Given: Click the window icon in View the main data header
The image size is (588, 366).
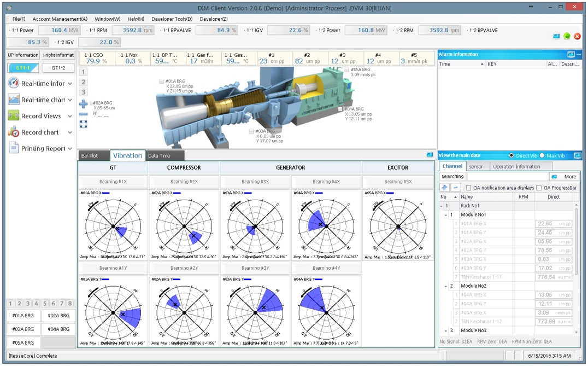Looking at the screenshot, I should pyautogui.click(x=578, y=155).
